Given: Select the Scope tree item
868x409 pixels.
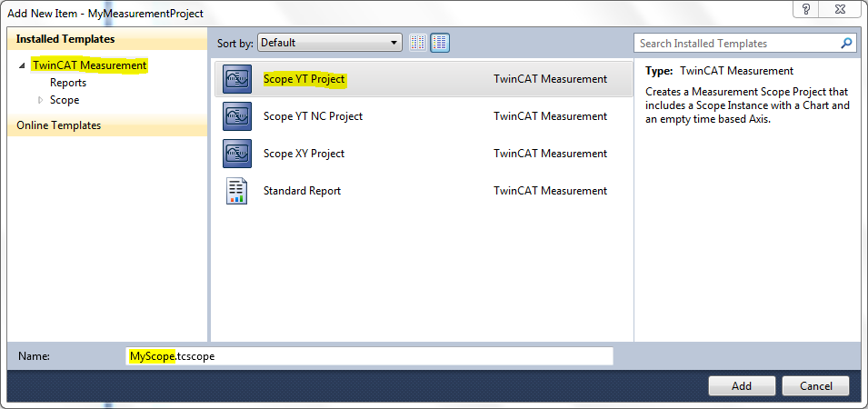Looking at the screenshot, I should click(x=65, y=100).
